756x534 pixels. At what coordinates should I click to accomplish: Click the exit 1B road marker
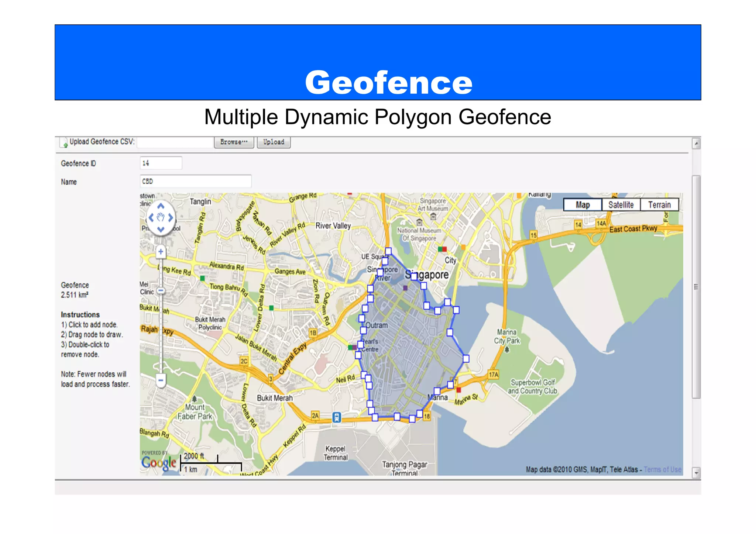pyautogui.click(x=313, y=333)
